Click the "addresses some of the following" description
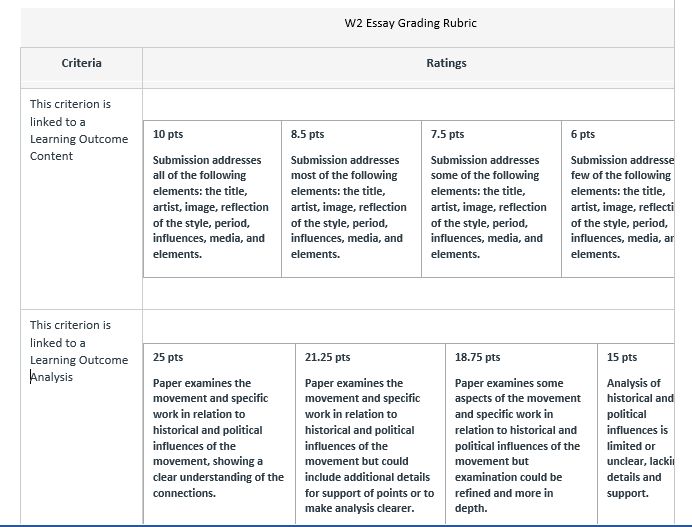This screenshot has height=527, width=692. pyautogui.click(x=488, y=207)
